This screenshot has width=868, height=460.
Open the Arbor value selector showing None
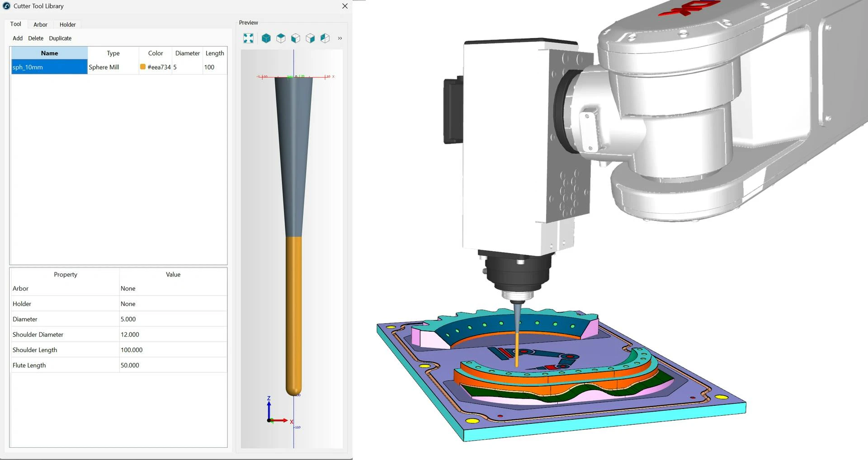(173, 288)
